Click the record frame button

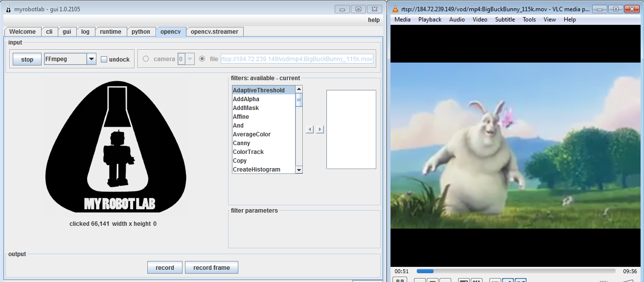211,267
